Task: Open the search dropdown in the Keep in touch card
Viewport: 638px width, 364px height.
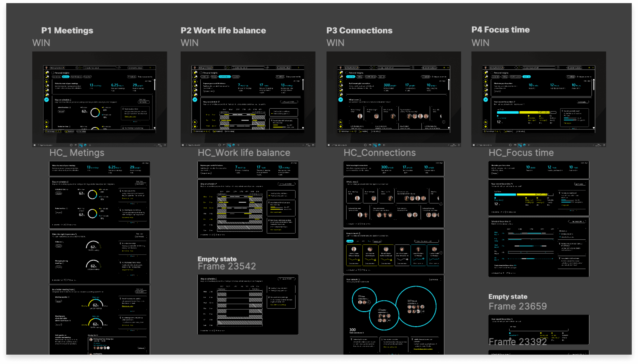Action: click(426, 241)
